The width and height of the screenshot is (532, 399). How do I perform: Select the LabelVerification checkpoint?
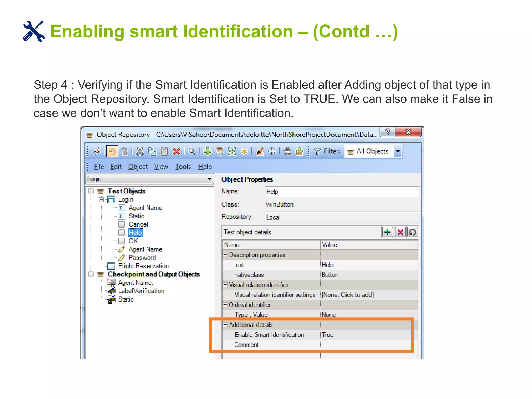pos(141,291)
